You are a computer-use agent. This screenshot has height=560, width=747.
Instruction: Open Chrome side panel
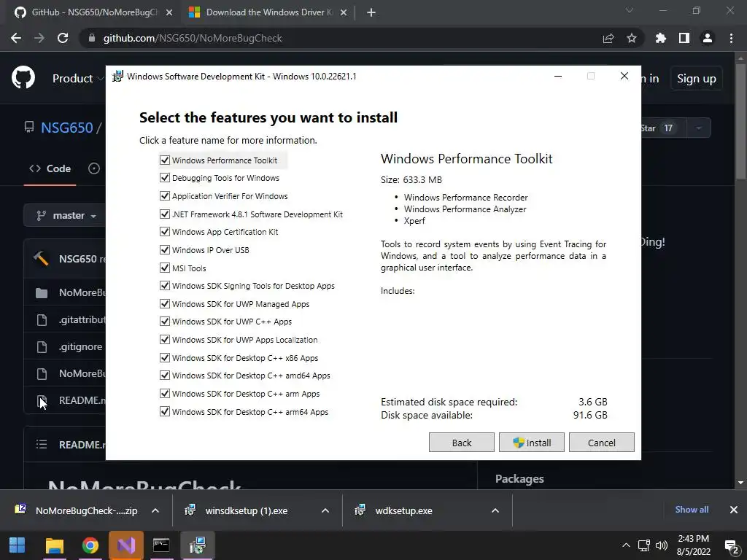pos(684,38)
